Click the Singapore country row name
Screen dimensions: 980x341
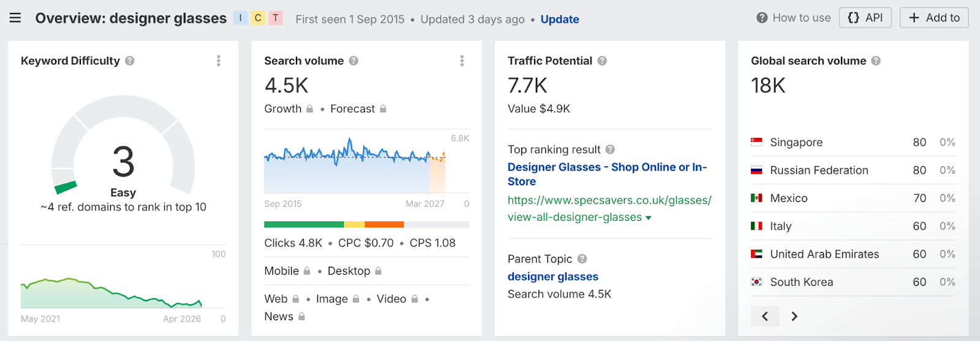click(x=796, y=142)
